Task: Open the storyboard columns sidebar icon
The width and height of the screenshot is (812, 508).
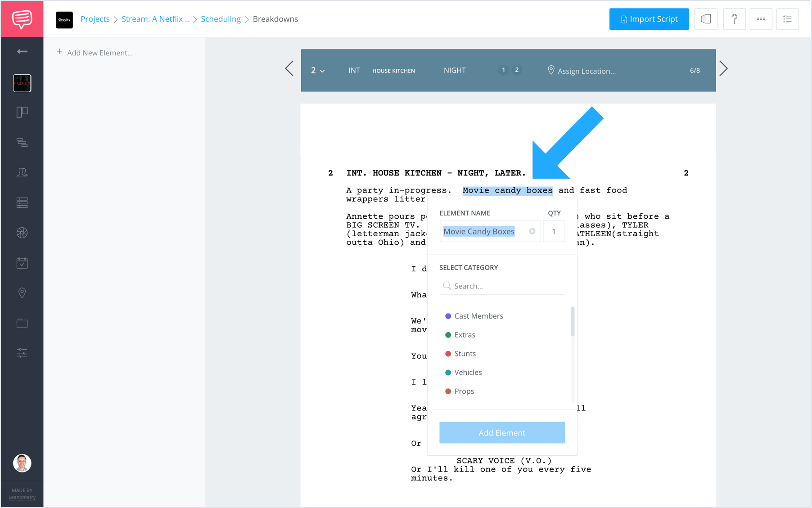Action: point(22,112)
